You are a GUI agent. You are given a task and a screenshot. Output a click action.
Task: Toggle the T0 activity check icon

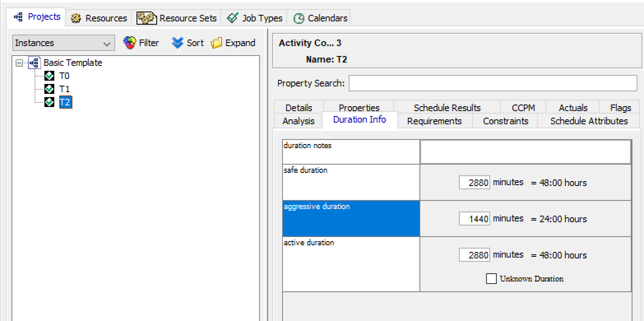click(x=49, y=76)
